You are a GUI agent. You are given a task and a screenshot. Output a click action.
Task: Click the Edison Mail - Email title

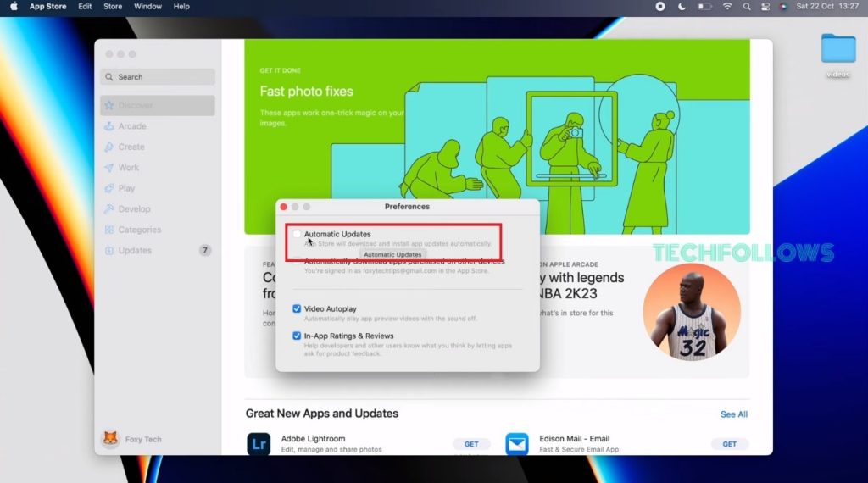point(574,438)
